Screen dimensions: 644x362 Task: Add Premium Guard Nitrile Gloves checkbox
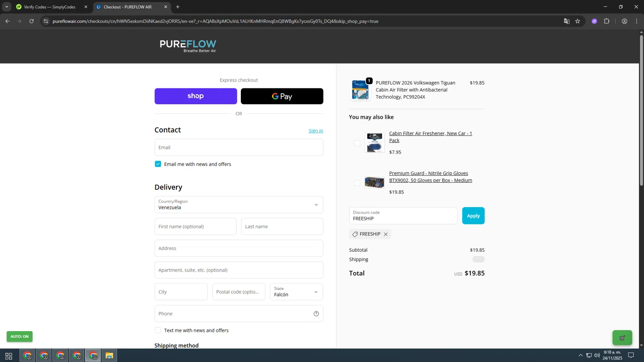click(x=357, y=183)
